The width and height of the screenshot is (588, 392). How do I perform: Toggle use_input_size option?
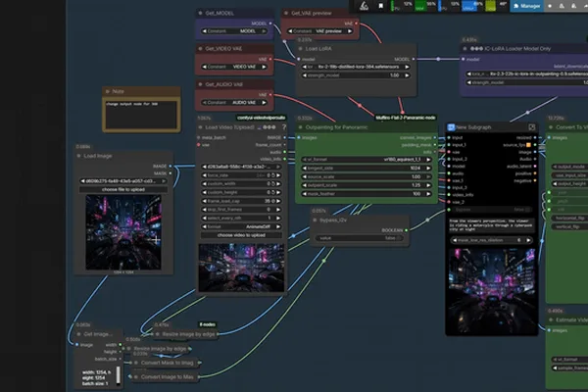click(569, 175)
